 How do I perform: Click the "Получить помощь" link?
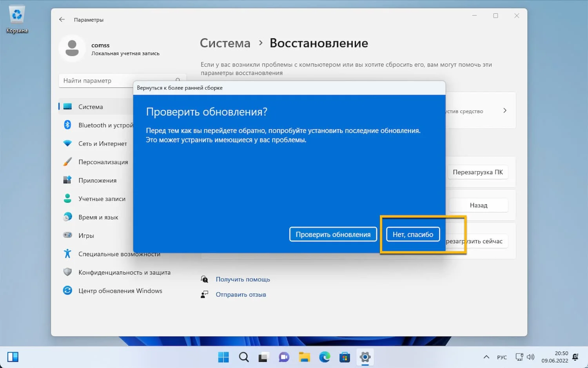pos(243,279)
